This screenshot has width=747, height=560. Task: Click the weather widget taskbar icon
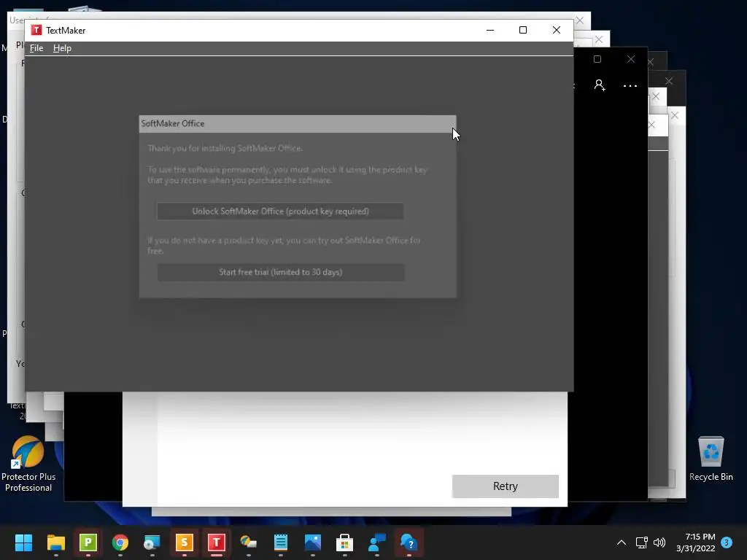248,542
